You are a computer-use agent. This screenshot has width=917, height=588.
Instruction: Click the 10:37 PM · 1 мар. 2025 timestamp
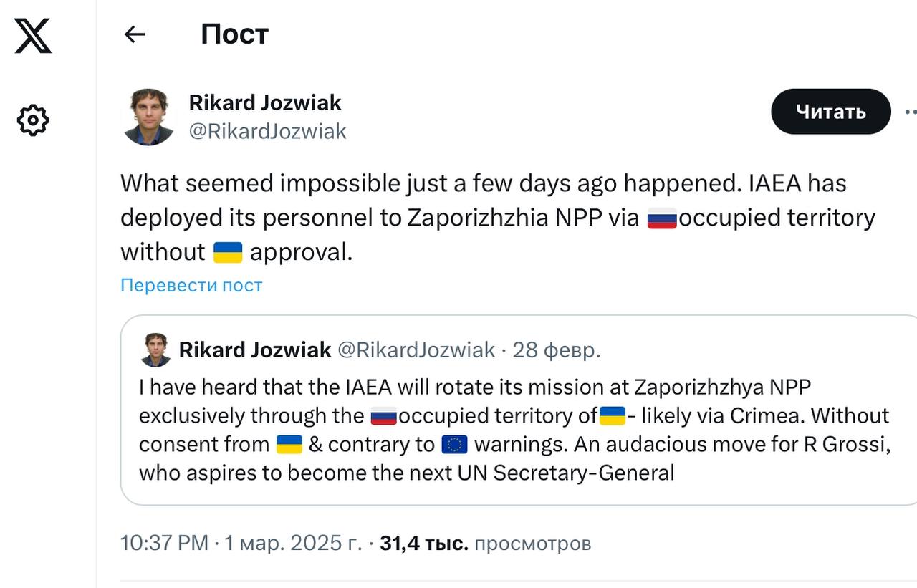tap(241, 543)
